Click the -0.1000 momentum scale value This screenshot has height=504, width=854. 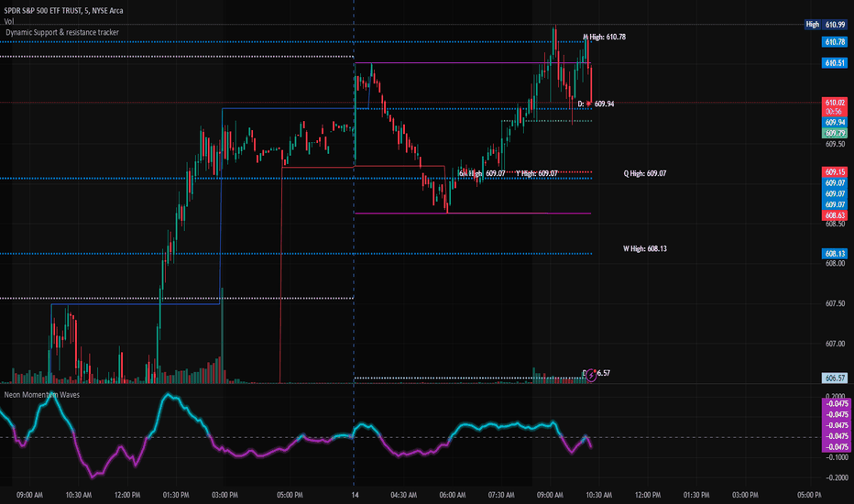pyautogui.click(x=837, y=457)
